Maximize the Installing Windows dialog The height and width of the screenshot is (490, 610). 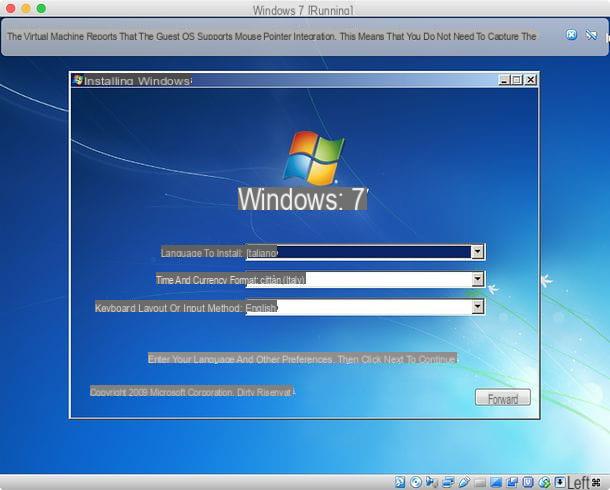pyautogui.click(x=517, y=80)
